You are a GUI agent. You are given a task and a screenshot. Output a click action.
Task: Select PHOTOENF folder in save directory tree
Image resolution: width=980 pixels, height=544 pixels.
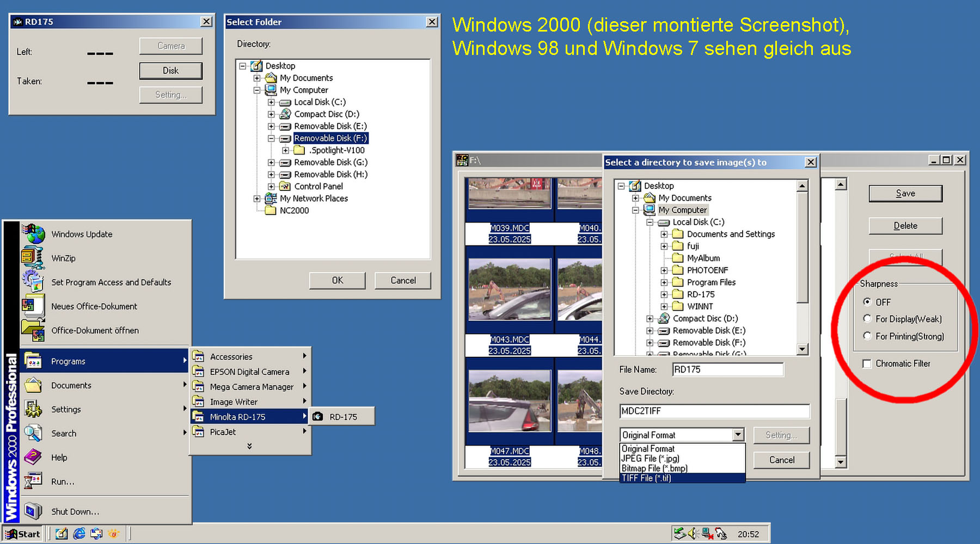tap(707, 270)
